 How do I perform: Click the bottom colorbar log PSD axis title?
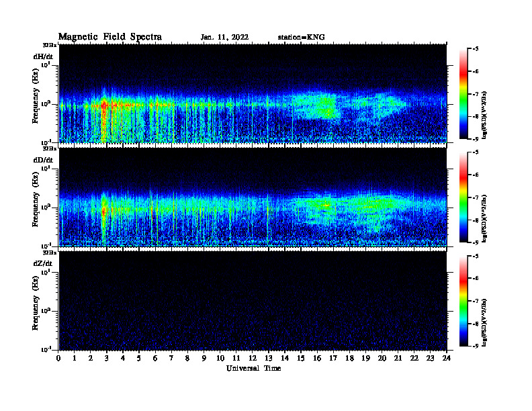click(x=484, y=322)
